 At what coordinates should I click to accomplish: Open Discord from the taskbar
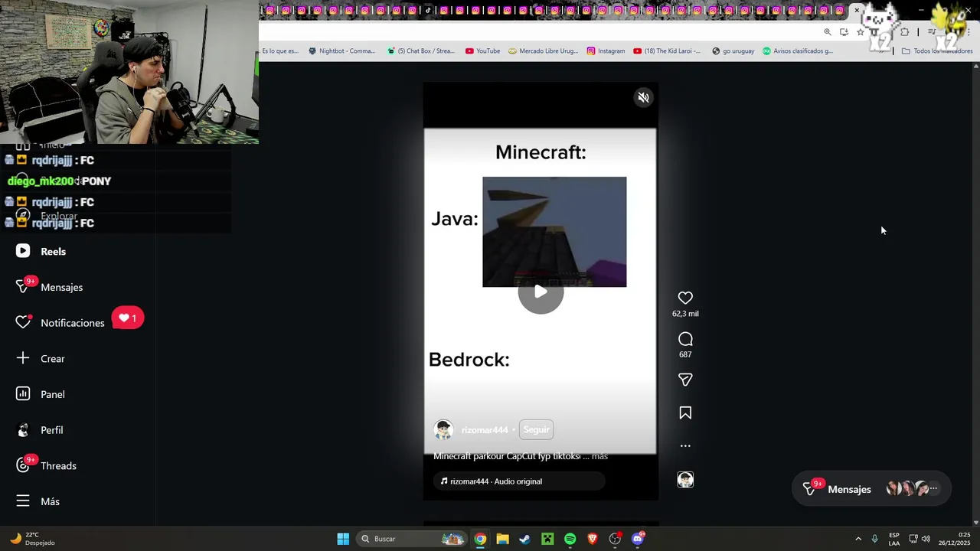pos(638,539)
